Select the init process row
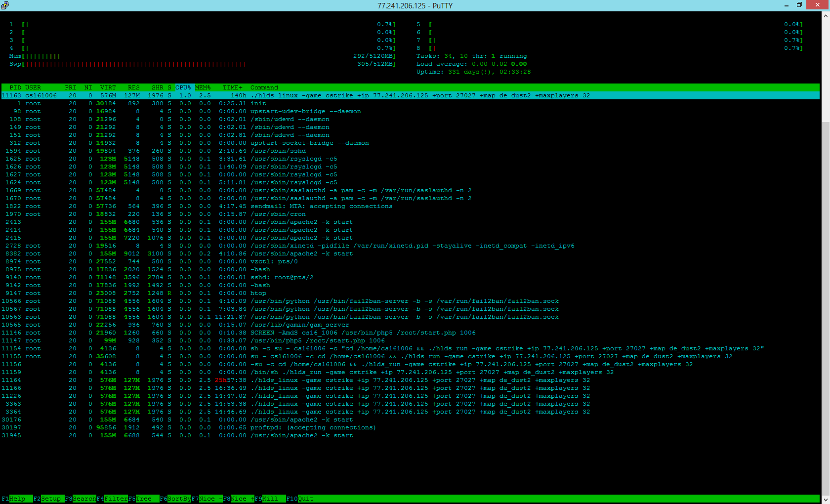This screenshot has width=830, height=504. [x=410, y=103]
